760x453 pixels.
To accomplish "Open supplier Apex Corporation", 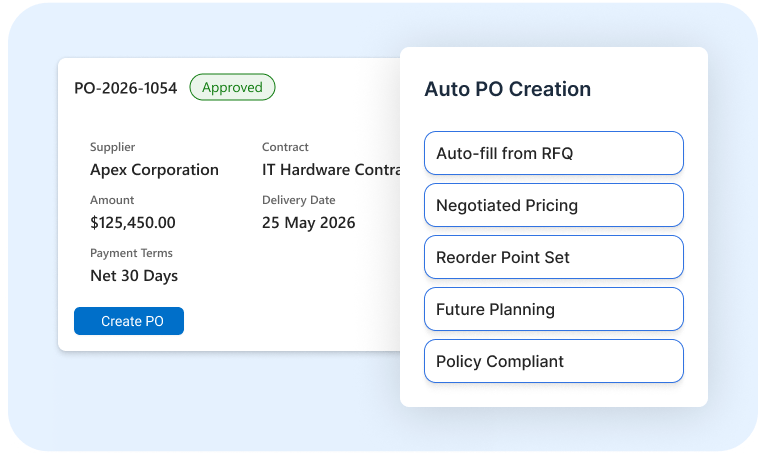I will 154,170.
